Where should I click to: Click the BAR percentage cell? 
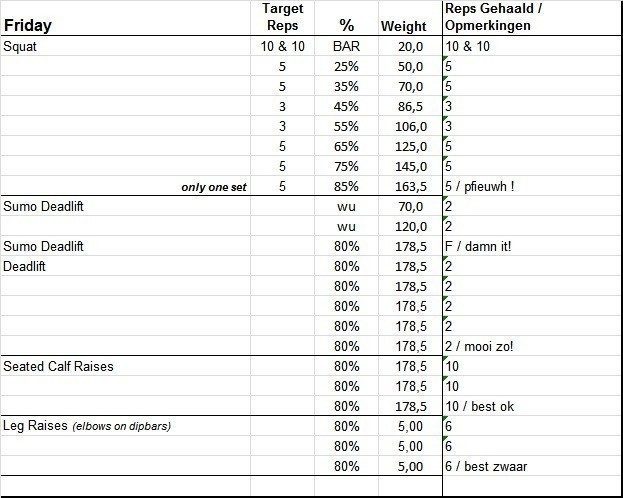point(348,46)
